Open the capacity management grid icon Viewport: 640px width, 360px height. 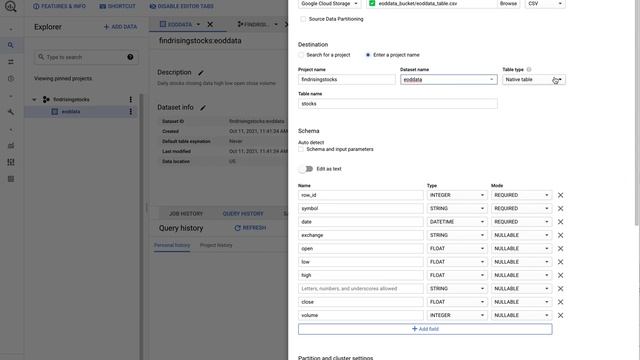point(11,162)
